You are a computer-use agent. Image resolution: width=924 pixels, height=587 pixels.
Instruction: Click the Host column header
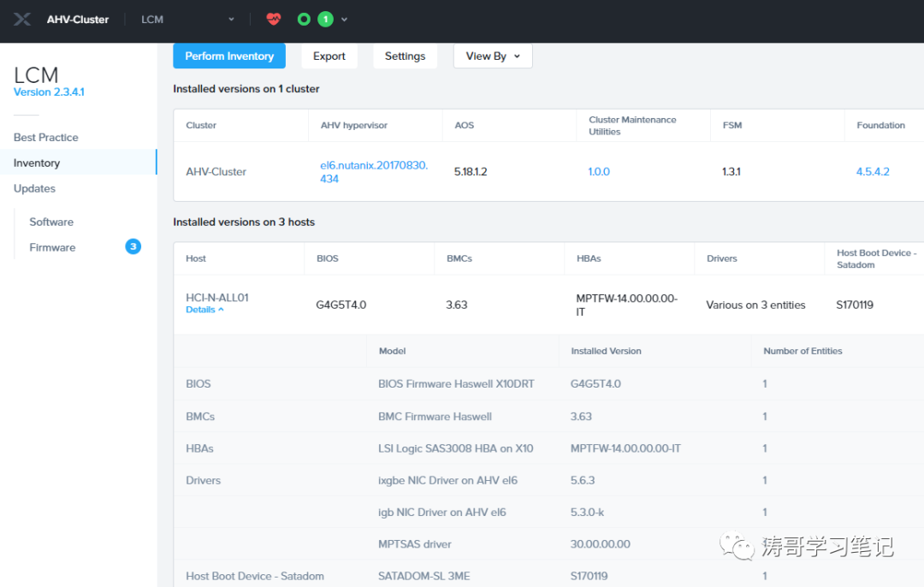[196, 258]
